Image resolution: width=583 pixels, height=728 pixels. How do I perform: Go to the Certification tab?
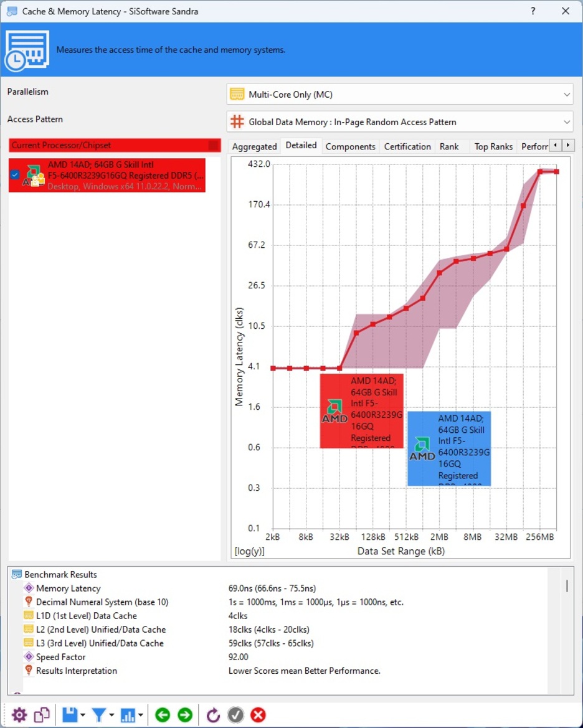pyautogui.click(x=407, y=146)
